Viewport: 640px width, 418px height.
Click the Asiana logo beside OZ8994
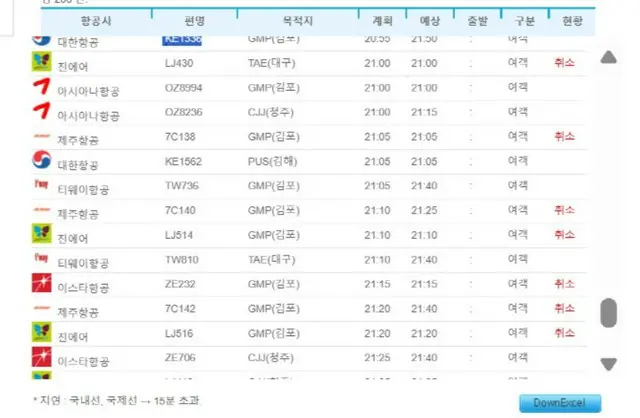tap(42, 87)
